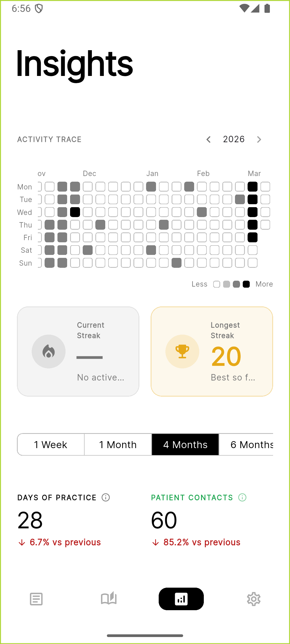The image size is (290, 644).
Task: Tap the 2026 year label
Action: (234, 139)
